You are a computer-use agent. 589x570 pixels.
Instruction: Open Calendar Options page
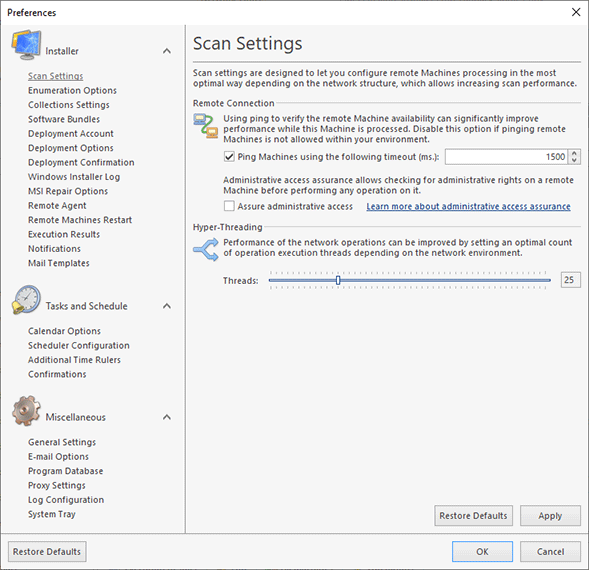pos(64,331)
